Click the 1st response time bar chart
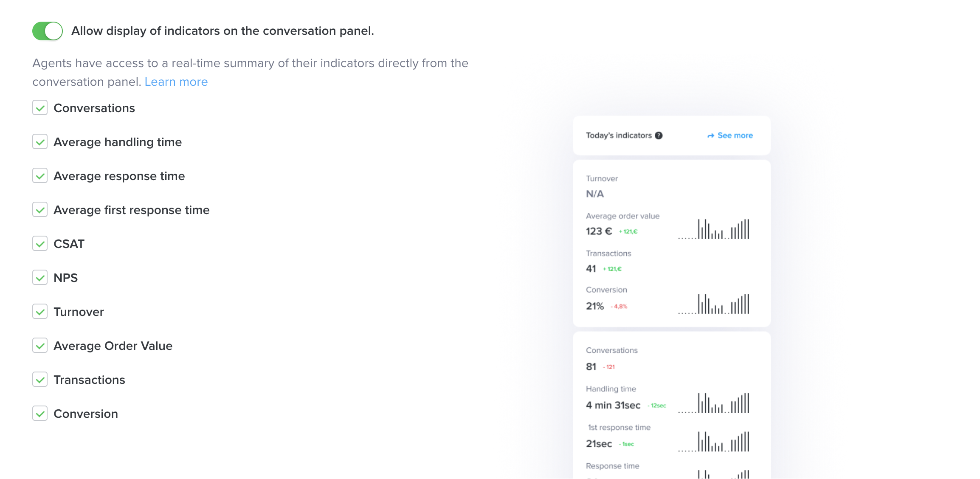The image size is (980, 479). (x=714, y=442)
